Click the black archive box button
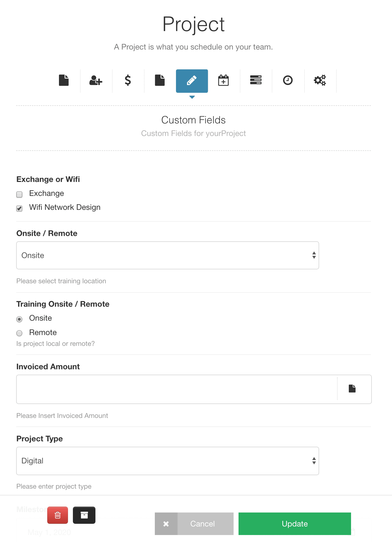The height and width of the screenshot is (542, 392). point(84,515)
